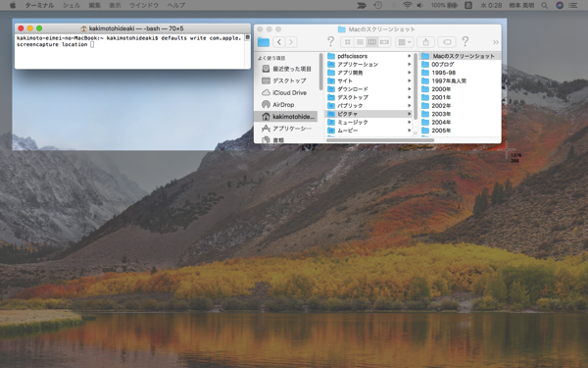This screenshot has width=588, height=368.
Task: Open the ヘルプ menu
Action: click(x=175, y=5)
